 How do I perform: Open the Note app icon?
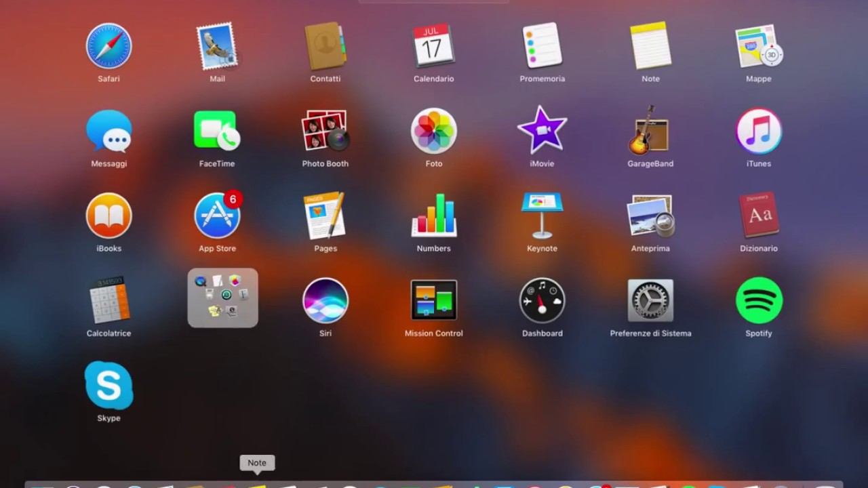click(x=650, y=46)
